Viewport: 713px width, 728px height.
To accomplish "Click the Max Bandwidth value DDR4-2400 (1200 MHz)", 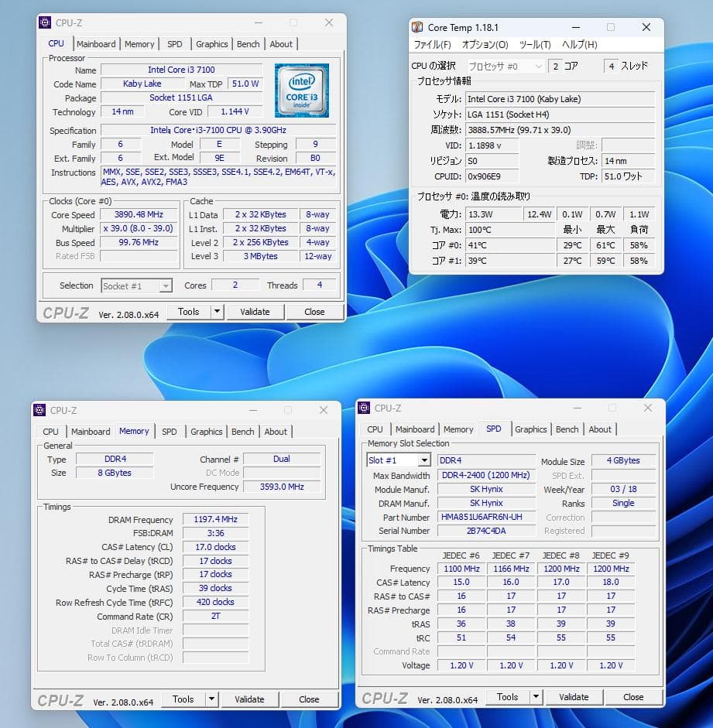I will pos(486,475).
